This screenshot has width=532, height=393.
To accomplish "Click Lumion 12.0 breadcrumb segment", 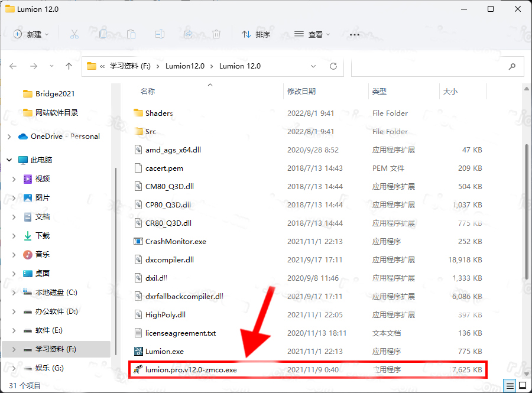I will (x=240, y=66).
